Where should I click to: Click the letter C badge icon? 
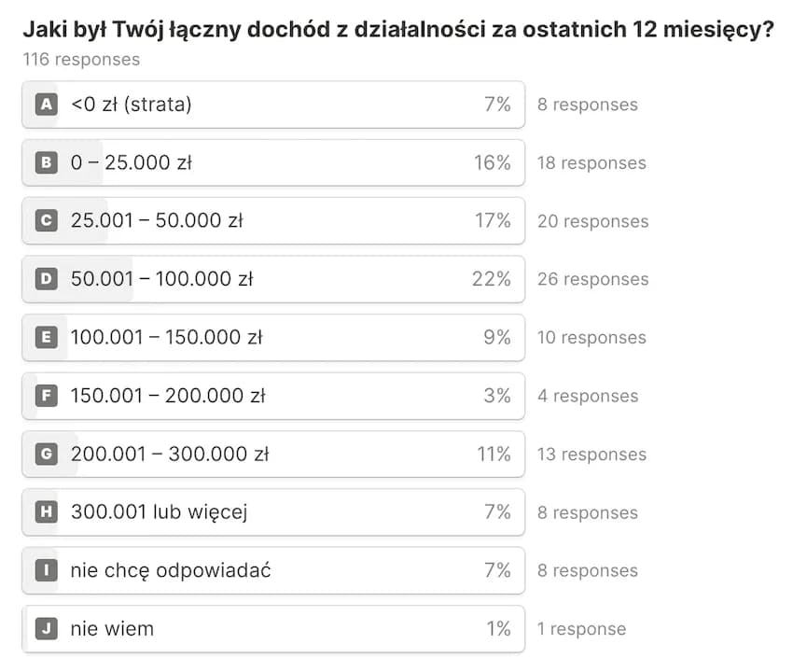(x=46, y=221)
